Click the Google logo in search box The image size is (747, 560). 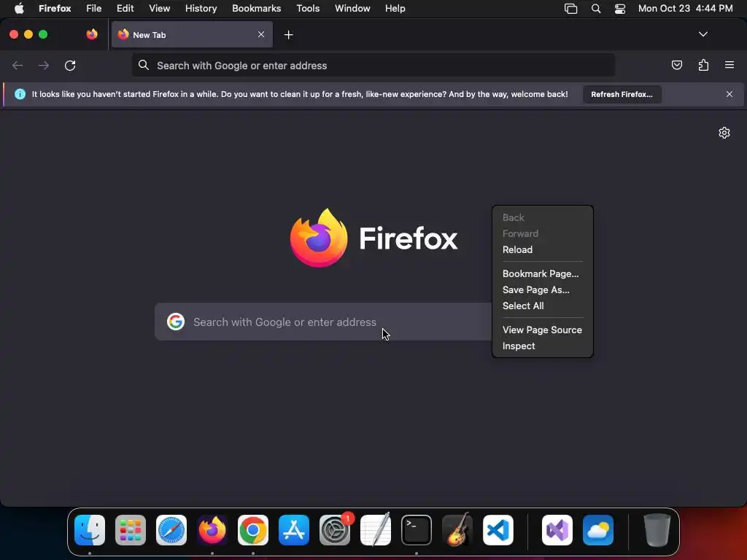pos(176,322)
